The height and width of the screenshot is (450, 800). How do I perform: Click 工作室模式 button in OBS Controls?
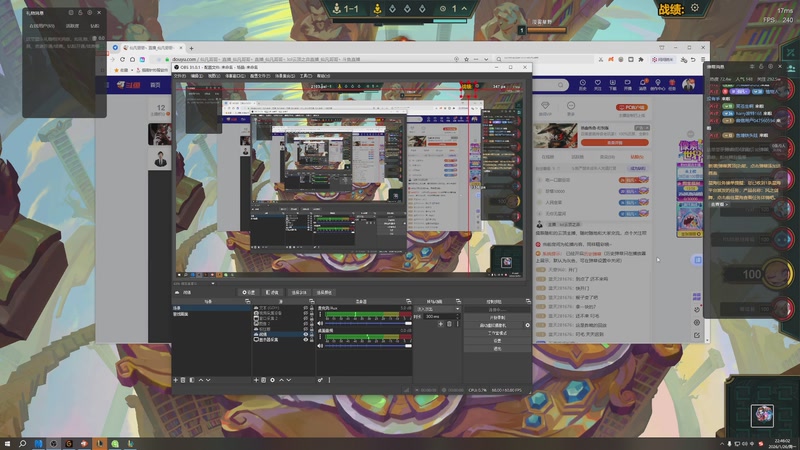coord(497,333)
